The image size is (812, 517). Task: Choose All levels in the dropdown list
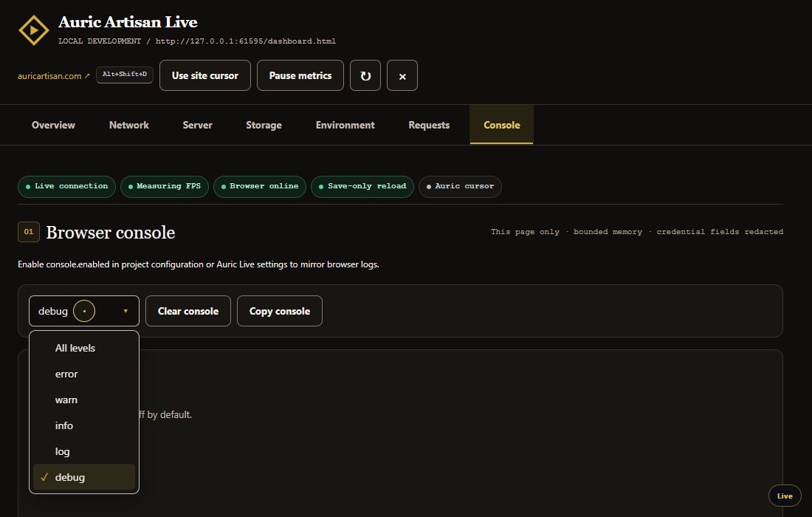point(84,348)
